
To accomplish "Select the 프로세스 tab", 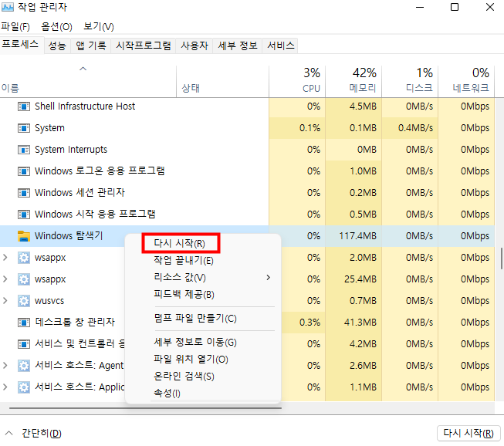I will click(20, 44).
